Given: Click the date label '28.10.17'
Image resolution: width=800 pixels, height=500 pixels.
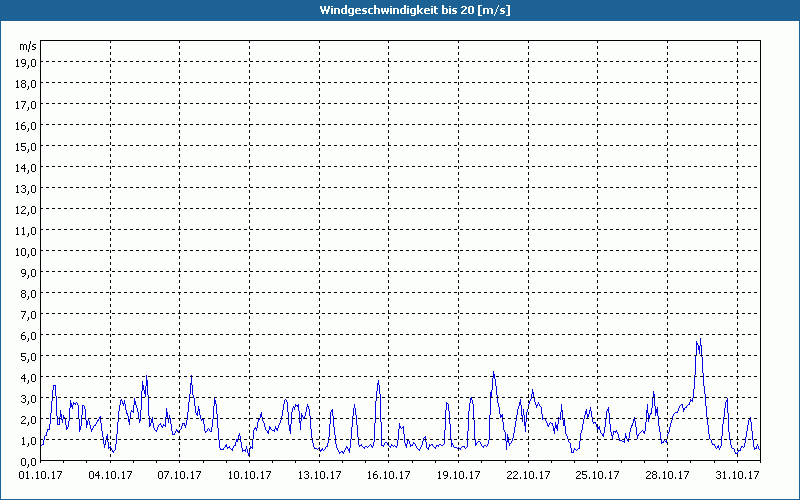Looking at the screenshot, I should point(667,476).
